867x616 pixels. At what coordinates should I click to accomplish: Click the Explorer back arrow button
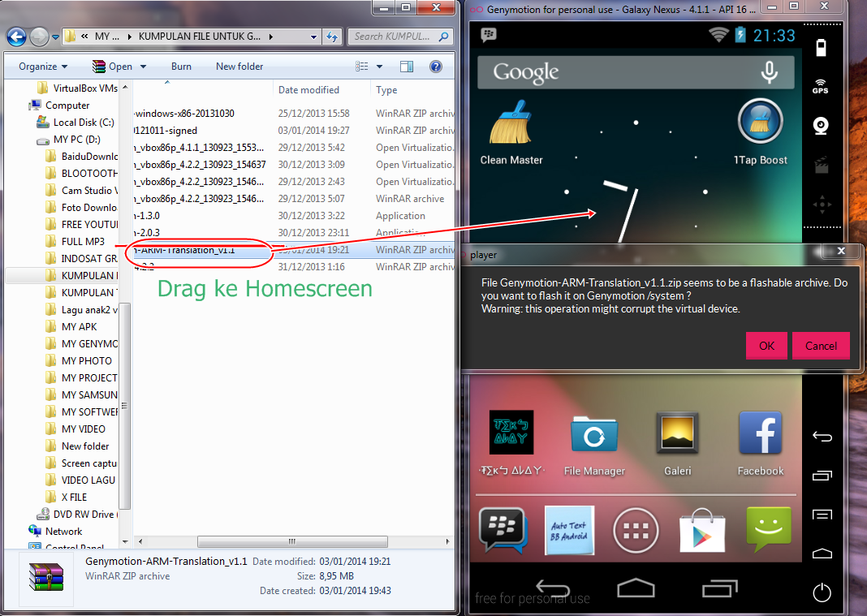pos(16,37)
